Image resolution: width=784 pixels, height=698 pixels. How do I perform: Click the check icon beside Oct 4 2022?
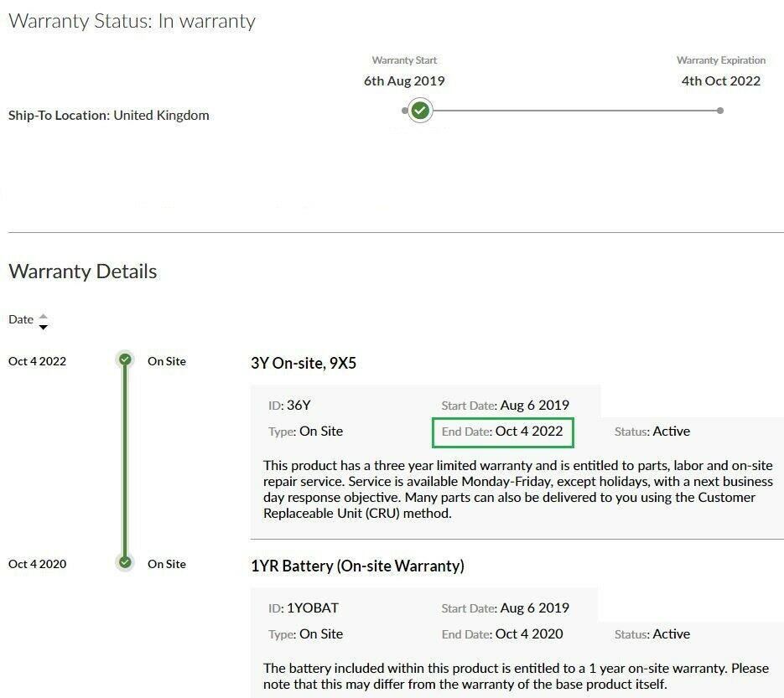(125, 360)
